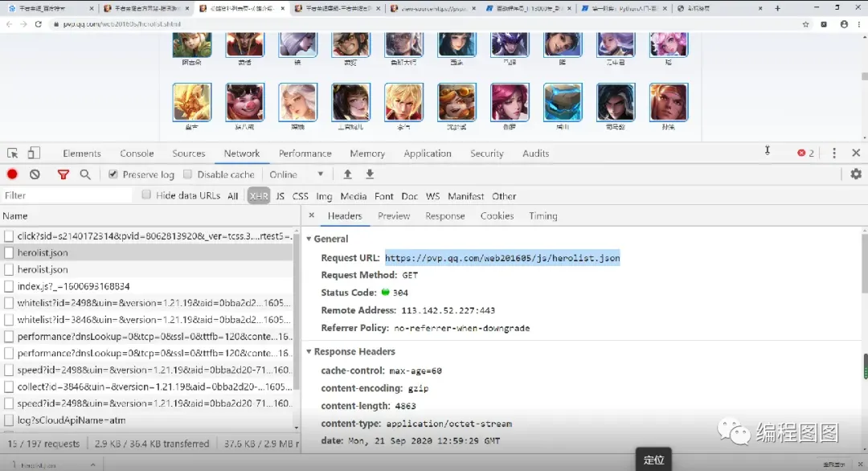Check the box next to click?sid request

[9, 236]
